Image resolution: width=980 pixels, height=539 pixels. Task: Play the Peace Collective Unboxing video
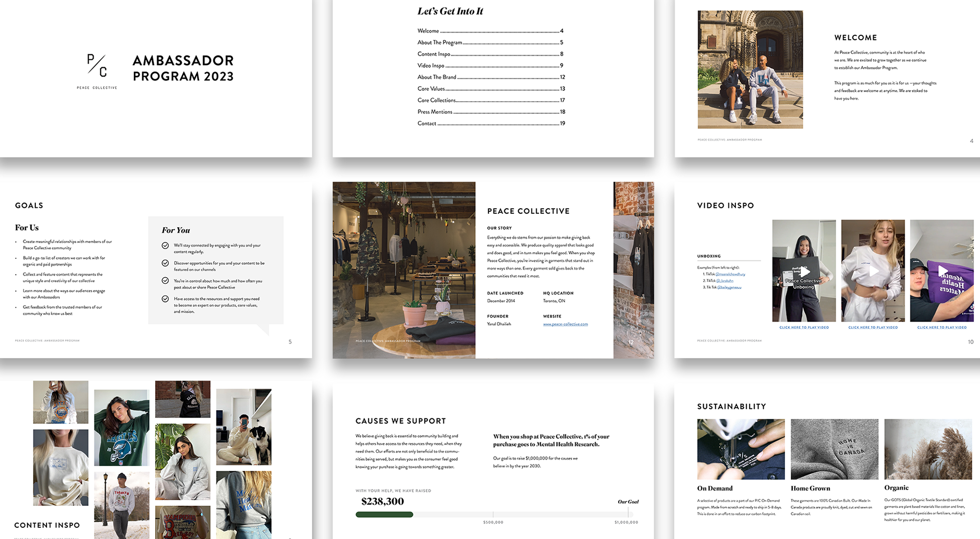tap(804, 272)
